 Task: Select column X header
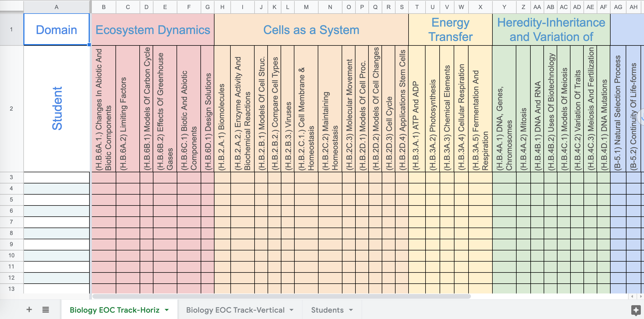click(x=480, y=7)
